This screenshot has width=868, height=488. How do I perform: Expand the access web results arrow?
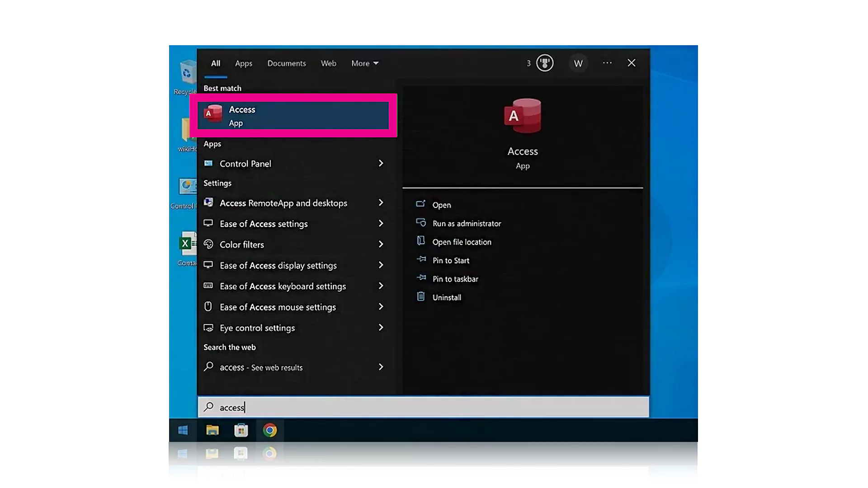(381, 367)
